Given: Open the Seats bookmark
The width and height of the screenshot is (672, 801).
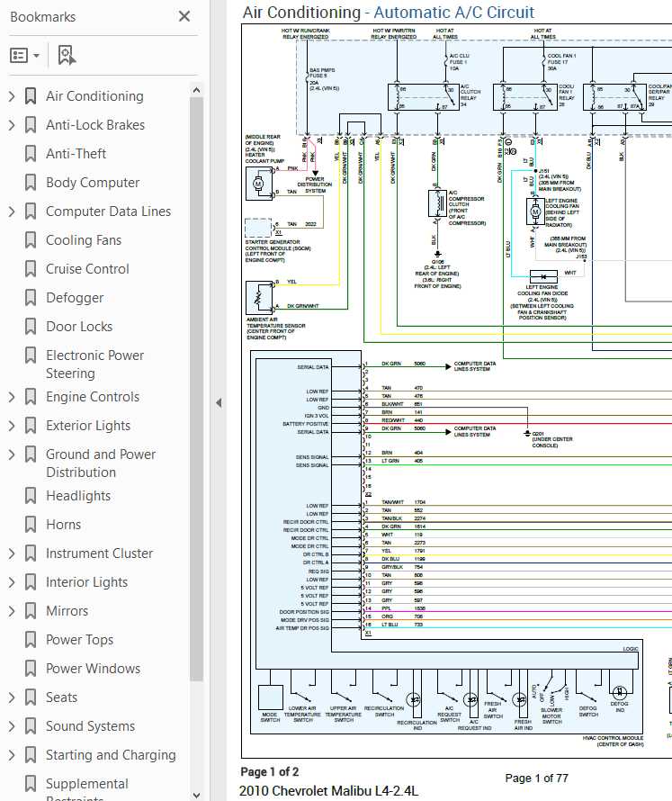Looking at the screenshot, I should pos(62,697).
